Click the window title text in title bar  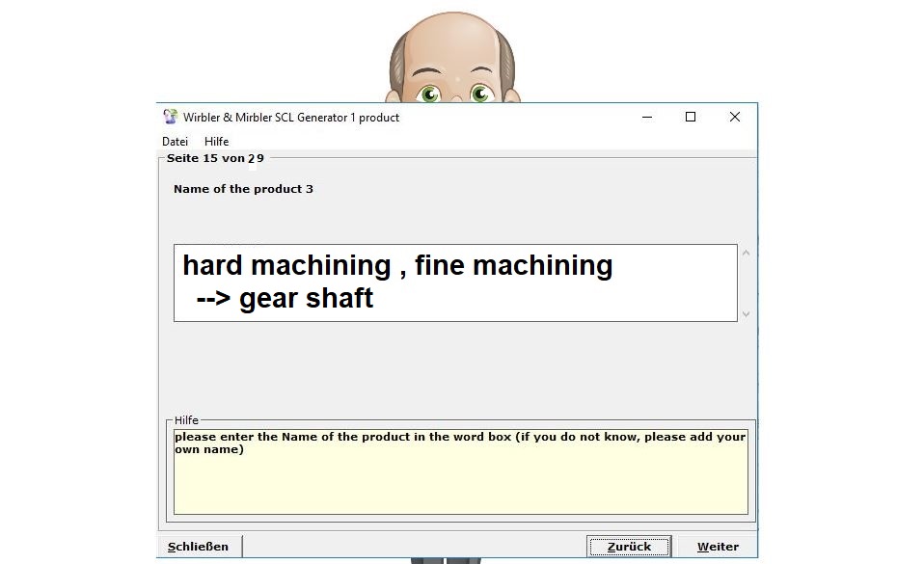(x=290, y=118)
